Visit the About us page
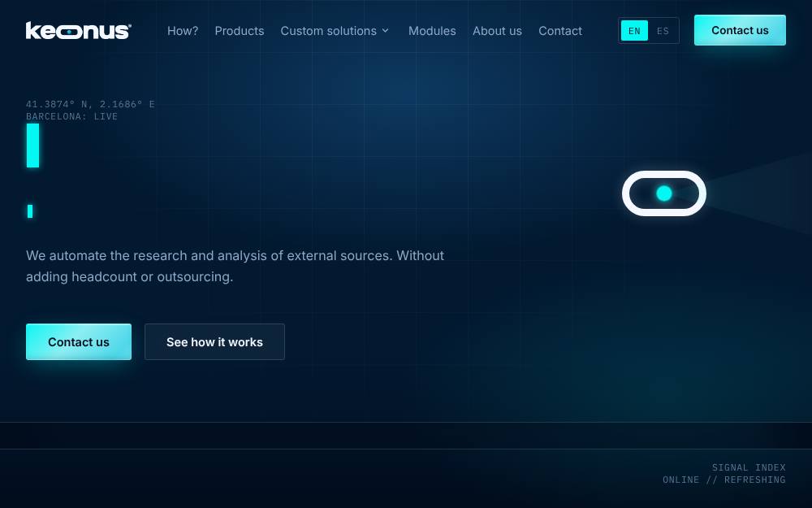This screenshot has width=812, height=508. (x=497, y=31)
